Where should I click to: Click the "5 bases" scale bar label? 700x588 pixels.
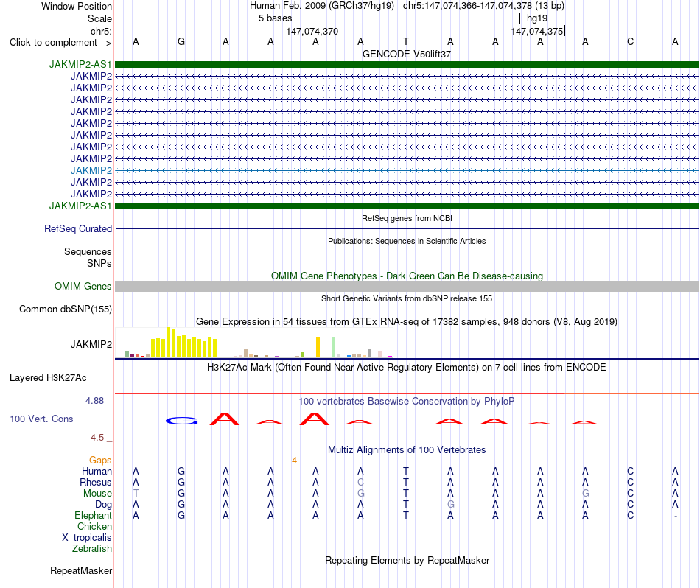(275, 18)
